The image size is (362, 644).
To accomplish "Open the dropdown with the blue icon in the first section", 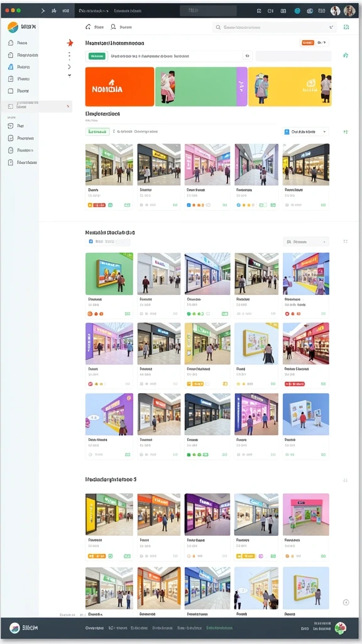I will coord(306,132).
